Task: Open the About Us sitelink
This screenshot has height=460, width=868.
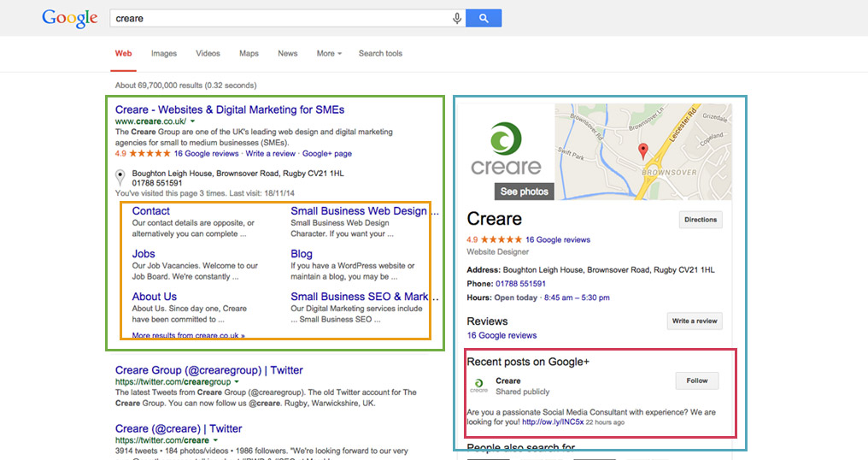Action: pyautogui.click(x=155, y=297)
